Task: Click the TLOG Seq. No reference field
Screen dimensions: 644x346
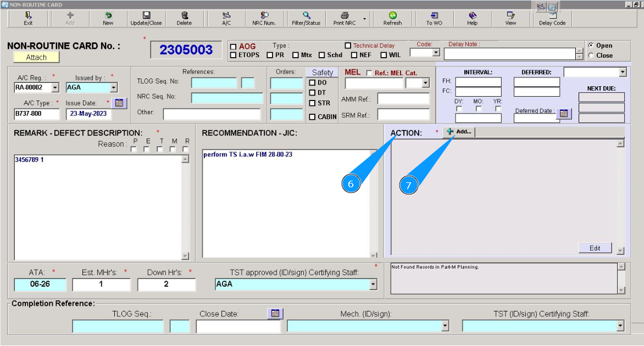Action: pyautogui.click(x=214, y=83)
